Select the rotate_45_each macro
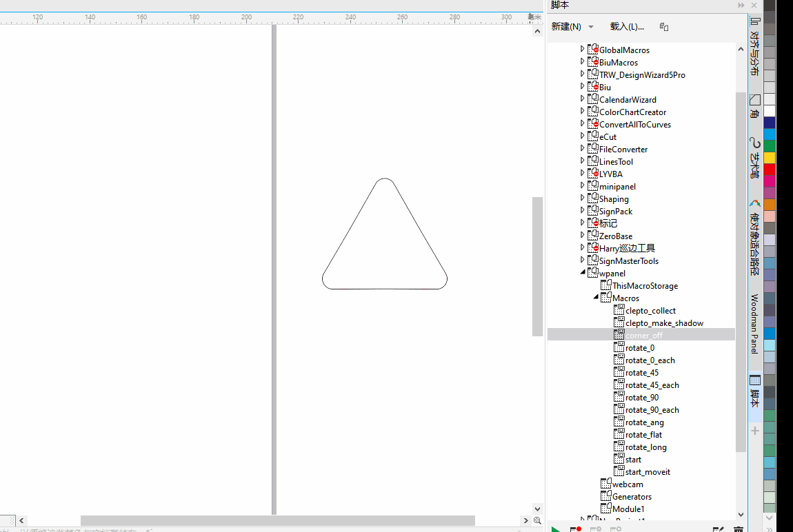 [652, 385]
